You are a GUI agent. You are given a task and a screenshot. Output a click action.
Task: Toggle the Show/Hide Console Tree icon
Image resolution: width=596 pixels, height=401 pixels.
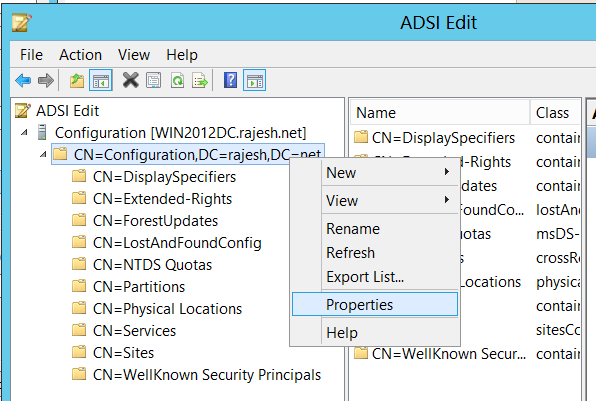[101, 80]
